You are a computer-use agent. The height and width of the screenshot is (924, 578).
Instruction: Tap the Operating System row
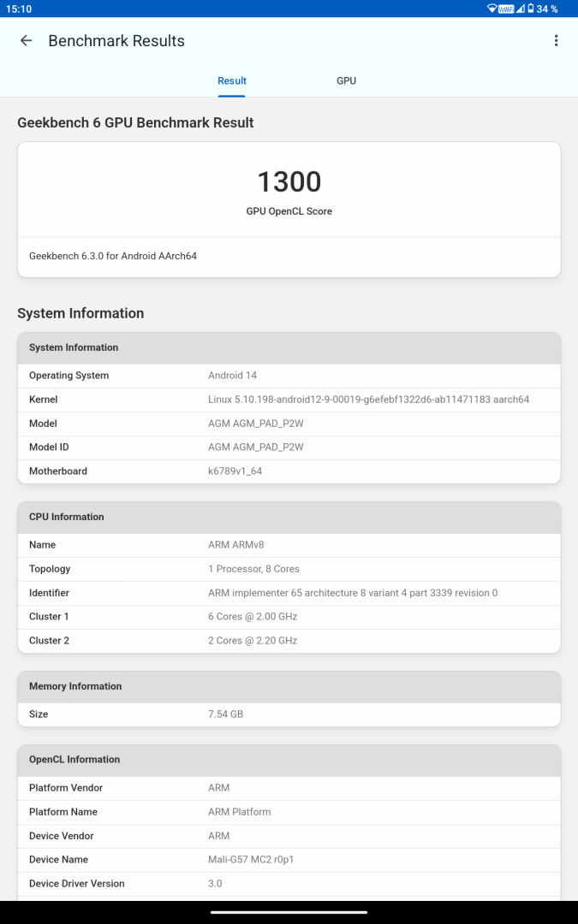click(x=289, y=376)
